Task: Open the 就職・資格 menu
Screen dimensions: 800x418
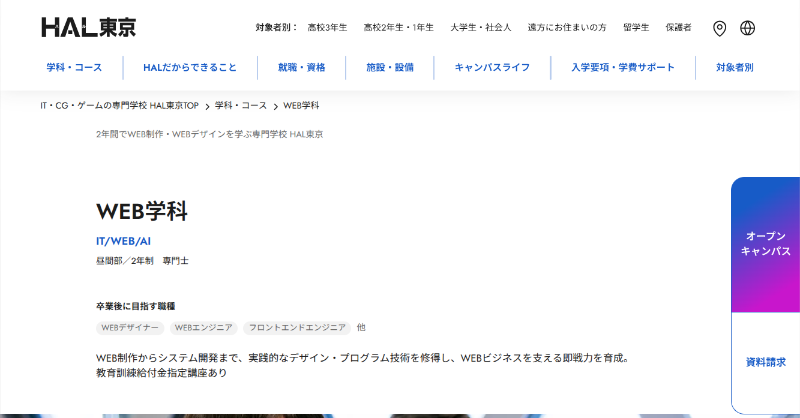Action: [x=302, y=67]
